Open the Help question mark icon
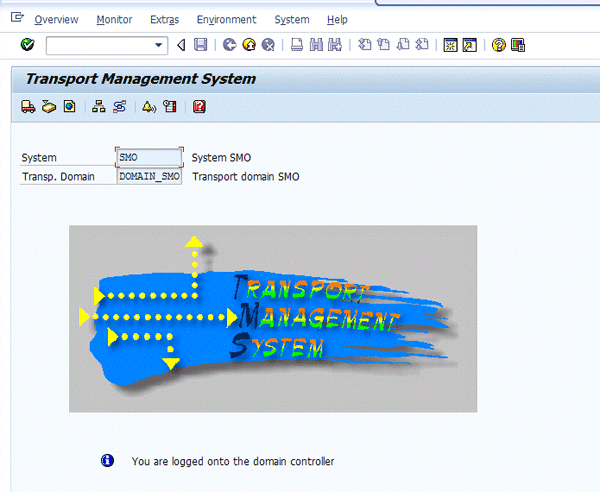Viewport: 600px width, 492px height. point(499,45)
